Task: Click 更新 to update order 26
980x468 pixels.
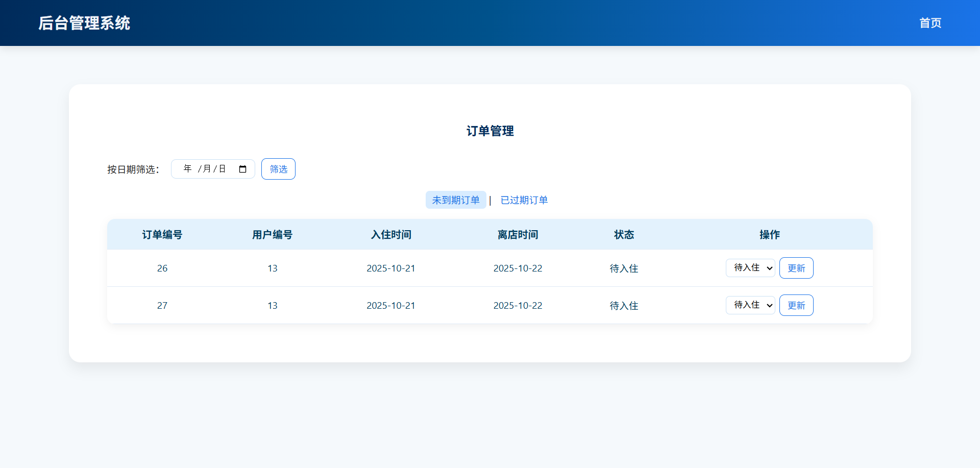Action: point(796,267)
